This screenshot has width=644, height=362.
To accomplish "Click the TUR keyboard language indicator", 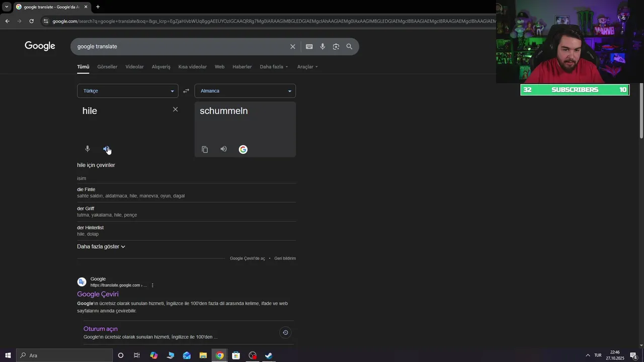I will (598, 355).
